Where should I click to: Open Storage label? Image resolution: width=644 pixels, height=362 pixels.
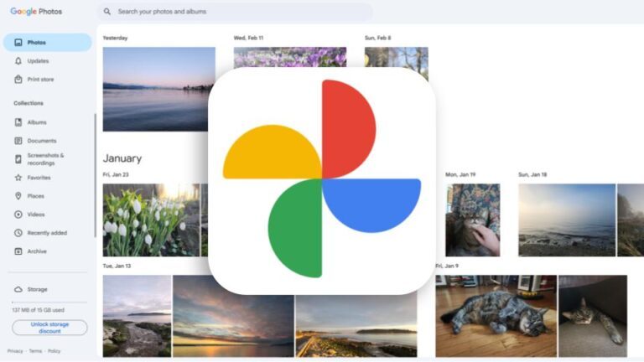click(x=37, y=289)
